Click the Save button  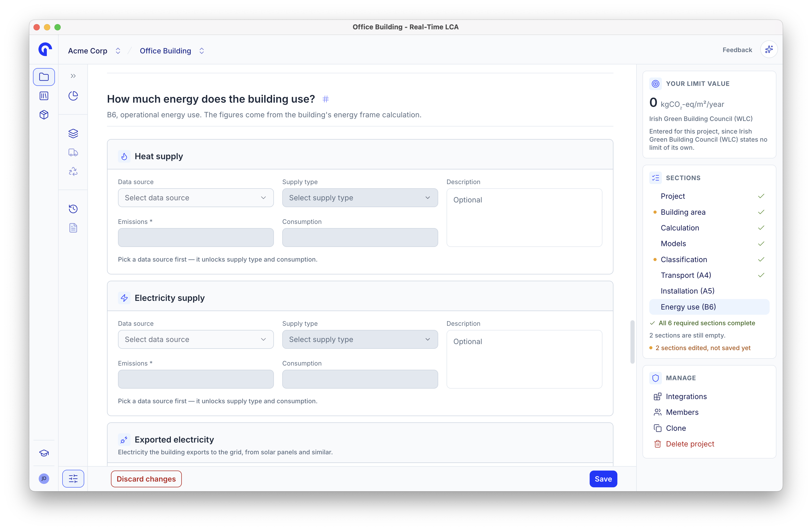pyautogui.click(x=603, y=479)
